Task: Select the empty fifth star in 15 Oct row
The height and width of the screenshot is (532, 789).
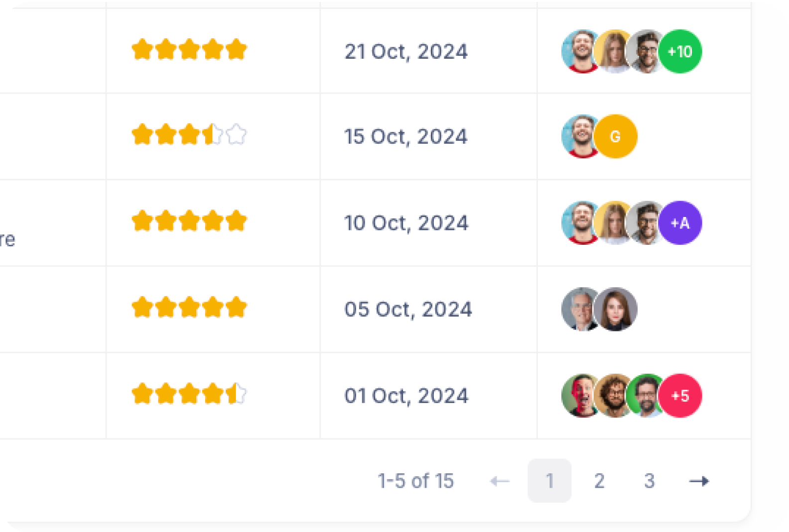Action: 236,134
